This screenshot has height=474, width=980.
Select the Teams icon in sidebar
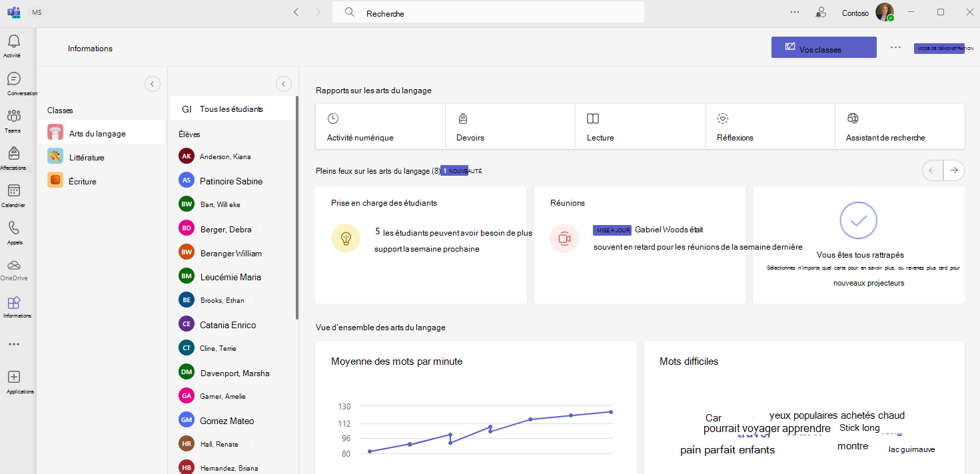13,117
